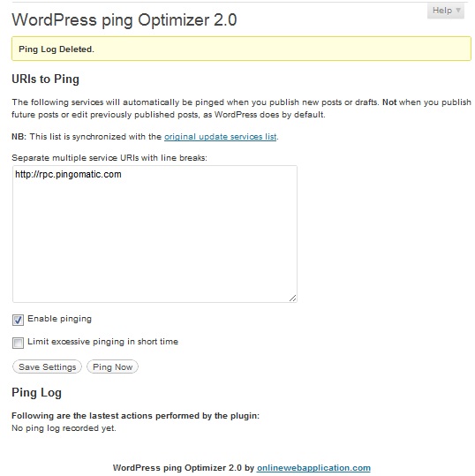The image size is (475, 476).
Task: Click the Ping Now button
Action: click(x=113, y=366)
